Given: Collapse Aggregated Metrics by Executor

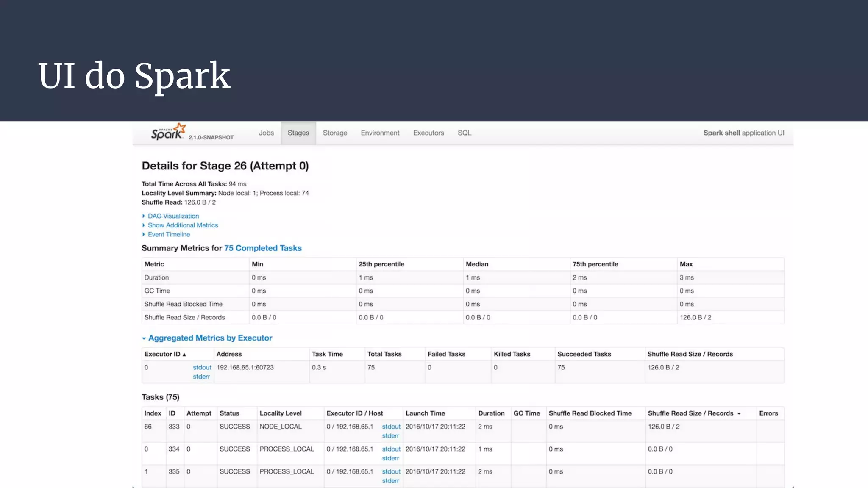Looking at the screenshot, I should coord(210,338).
